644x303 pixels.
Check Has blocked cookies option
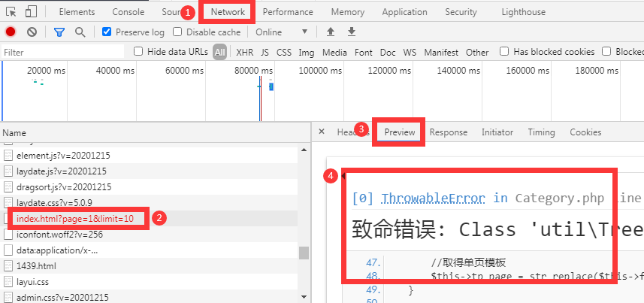(x=505, y=51)
